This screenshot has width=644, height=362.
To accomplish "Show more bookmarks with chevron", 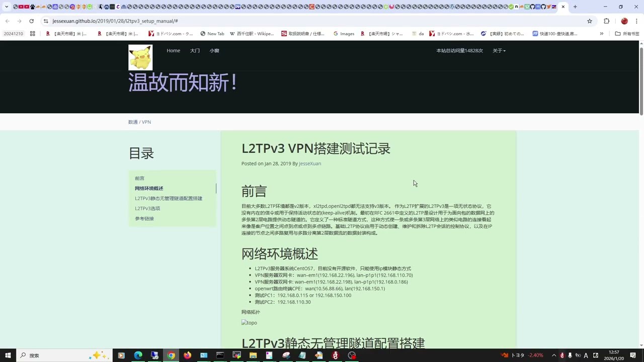I will (601, 34).
